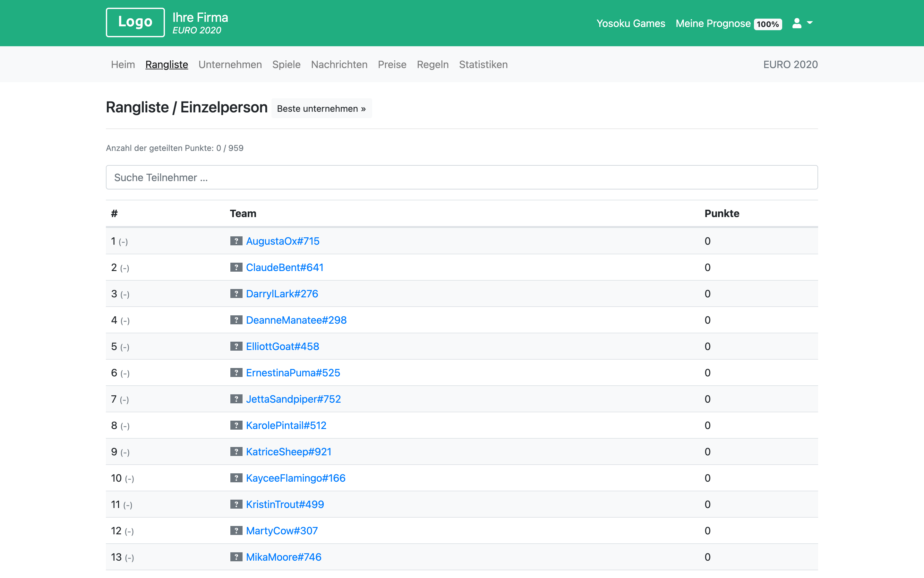Select the Rangliste nav item
Screen dimensions: 924x578
[x=167, y=64]
